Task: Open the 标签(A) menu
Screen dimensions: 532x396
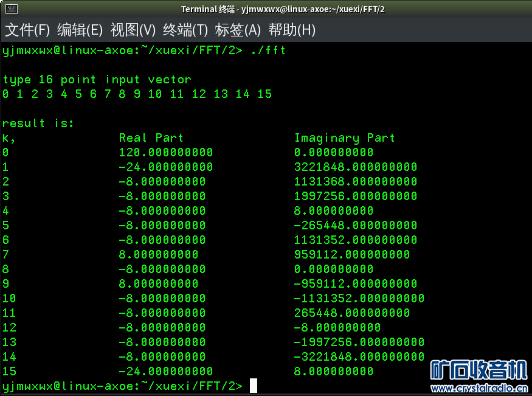Action: tap(238, 30)
